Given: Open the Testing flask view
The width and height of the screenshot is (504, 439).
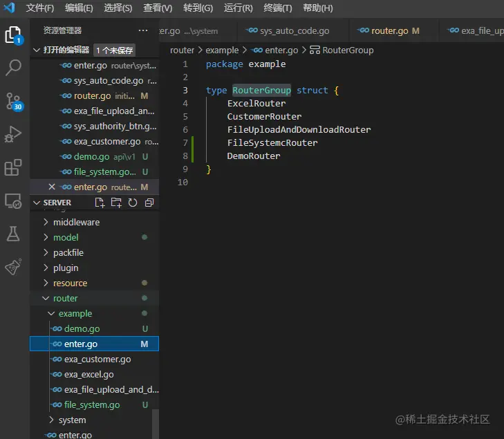Looking at the screenshot, I should click(x=13, y=234).
